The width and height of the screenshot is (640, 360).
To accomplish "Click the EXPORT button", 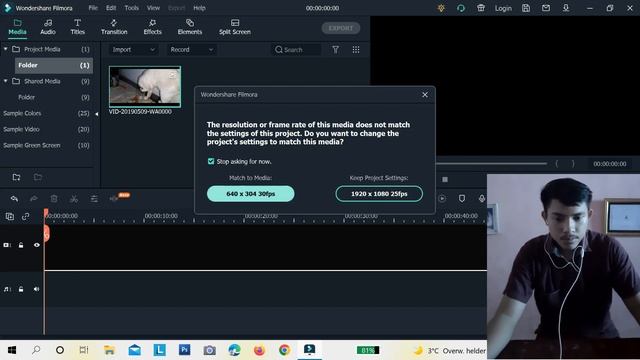I will click(x=341, y=28).
